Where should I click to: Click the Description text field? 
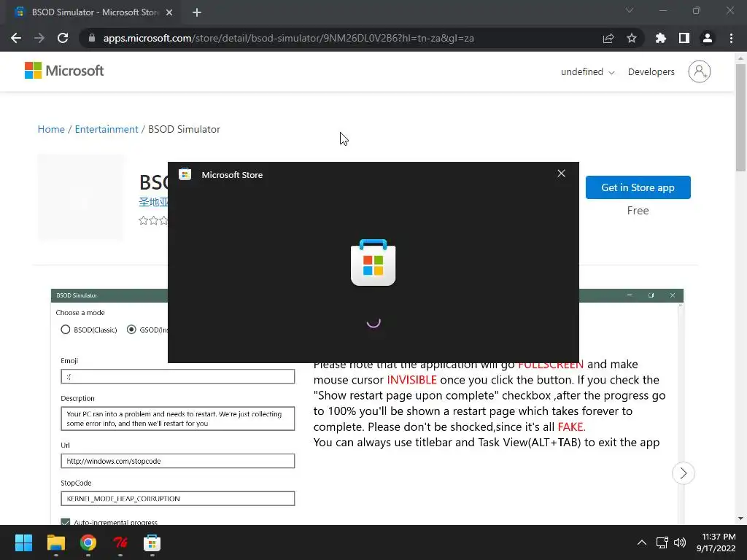pos(178,419)
